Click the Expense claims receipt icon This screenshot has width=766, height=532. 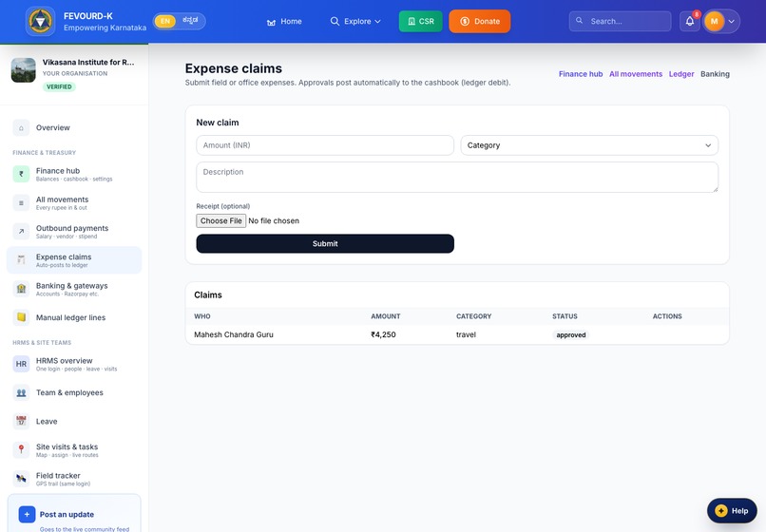click(x=21, y=260)
